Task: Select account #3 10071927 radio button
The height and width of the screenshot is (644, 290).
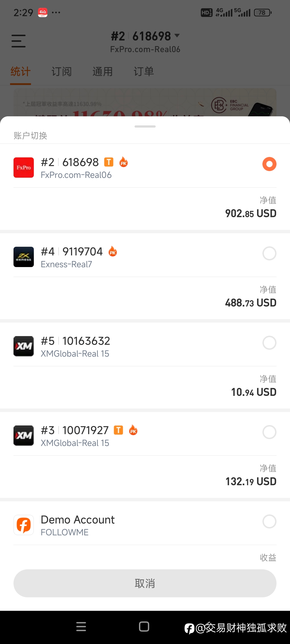Action: click(269, 432)
